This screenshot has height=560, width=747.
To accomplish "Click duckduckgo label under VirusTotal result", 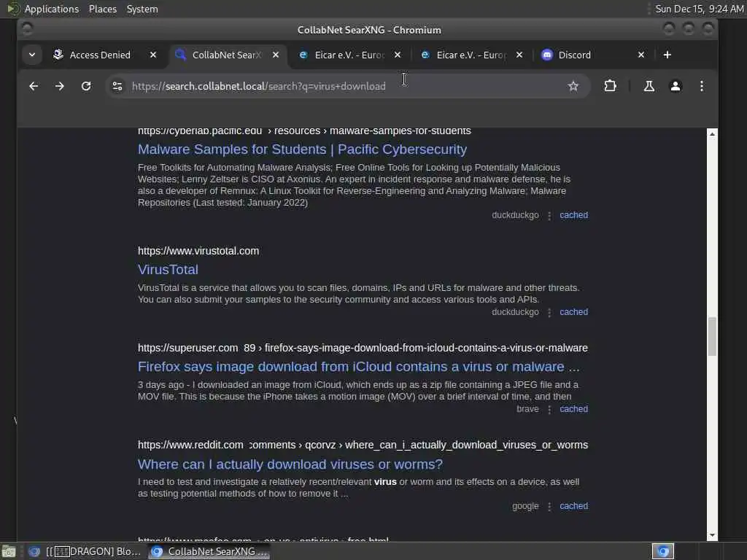I will click(515, 312).
